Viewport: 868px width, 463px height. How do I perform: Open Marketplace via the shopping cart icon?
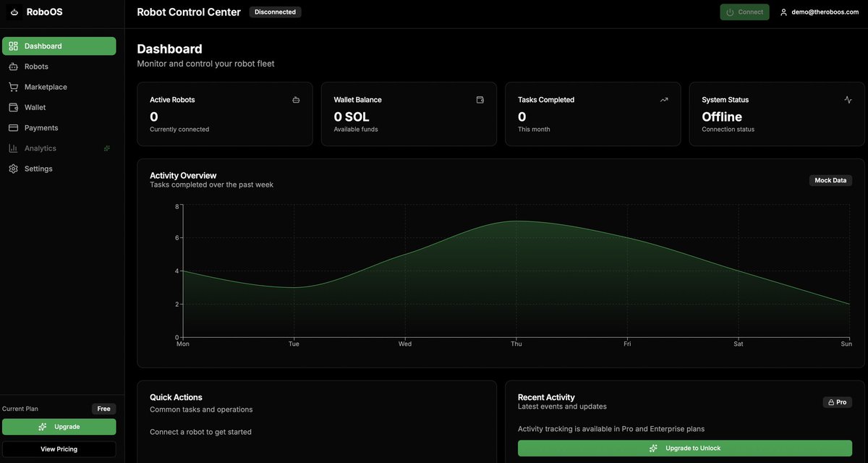[13, 86]
